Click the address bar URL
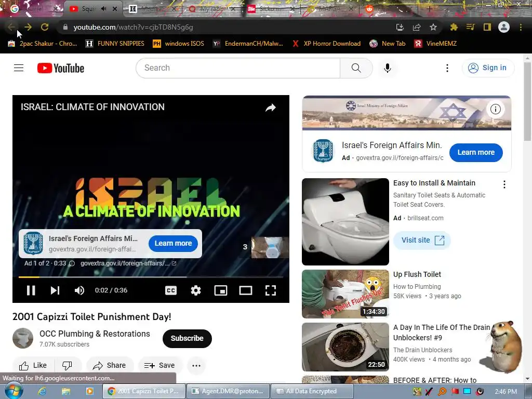 tap(133, 28)
